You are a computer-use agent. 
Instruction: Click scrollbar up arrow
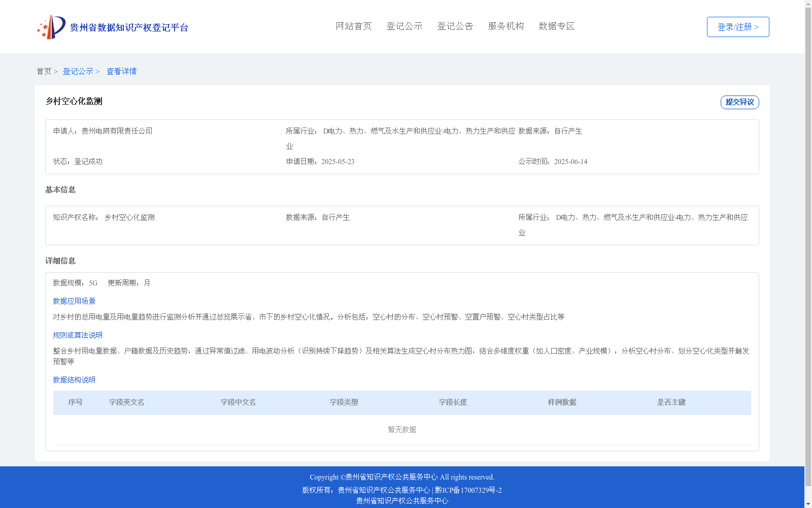point(808,4)
